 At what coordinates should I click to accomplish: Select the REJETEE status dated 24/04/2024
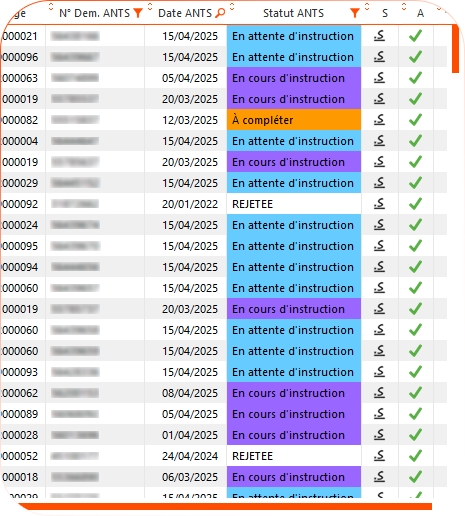294,456
